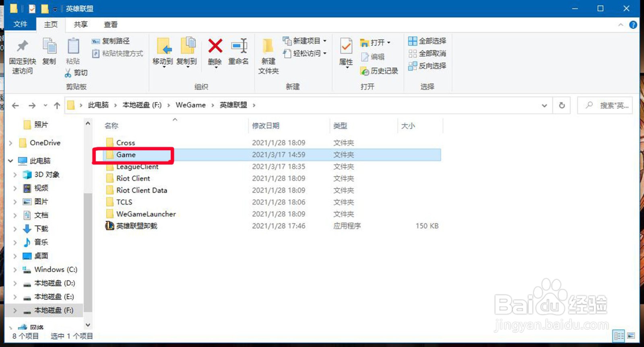Image resolution: width=644 pixels, height=347 pixels.
Task: Click 本地磁盘 (F:) in the breadcrumb
Action: coord(142,105)
